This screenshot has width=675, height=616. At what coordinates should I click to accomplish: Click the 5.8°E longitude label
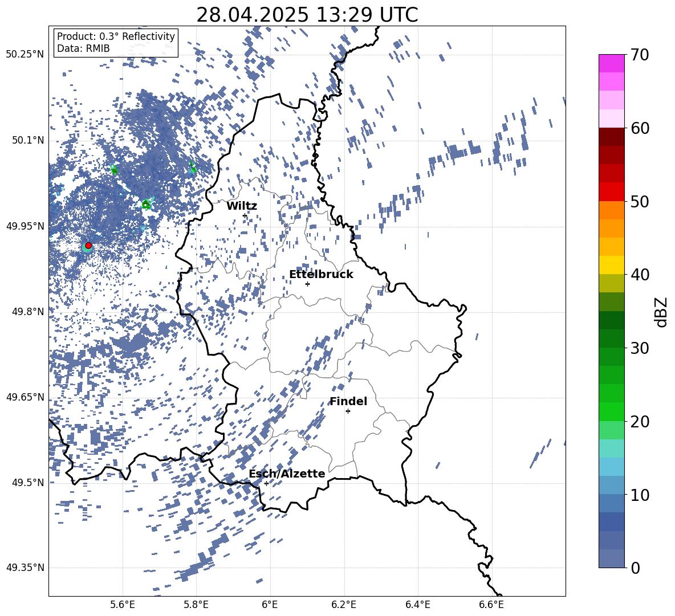[x=196, y=605]
